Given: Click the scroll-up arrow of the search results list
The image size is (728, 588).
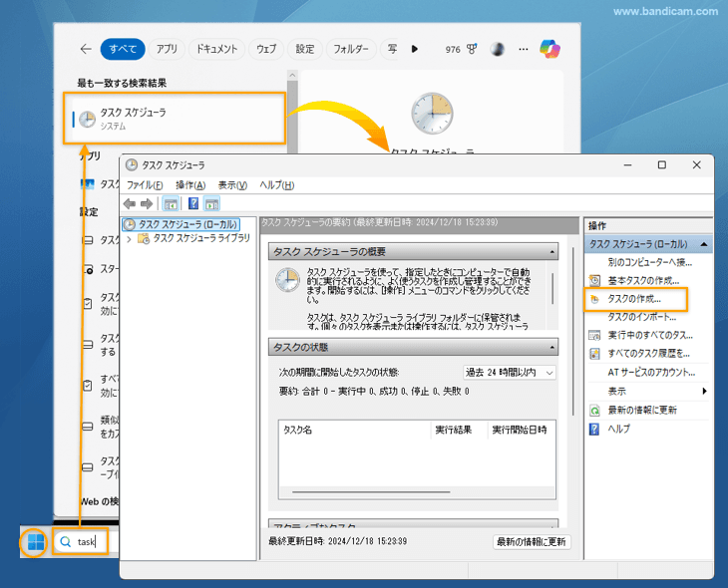Looking at the screenshot, I should (292, 75).
